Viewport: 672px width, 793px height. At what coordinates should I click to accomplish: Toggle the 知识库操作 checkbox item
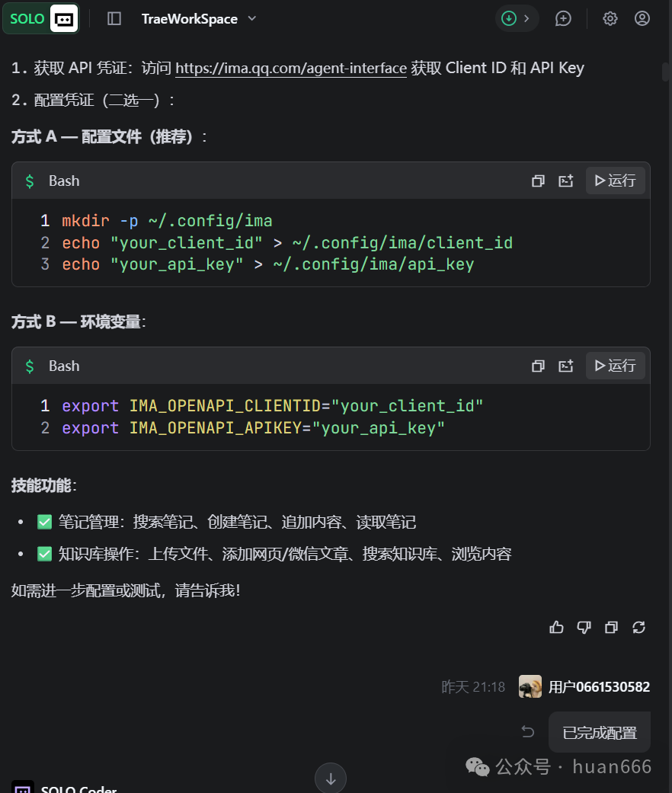[44, 553]
